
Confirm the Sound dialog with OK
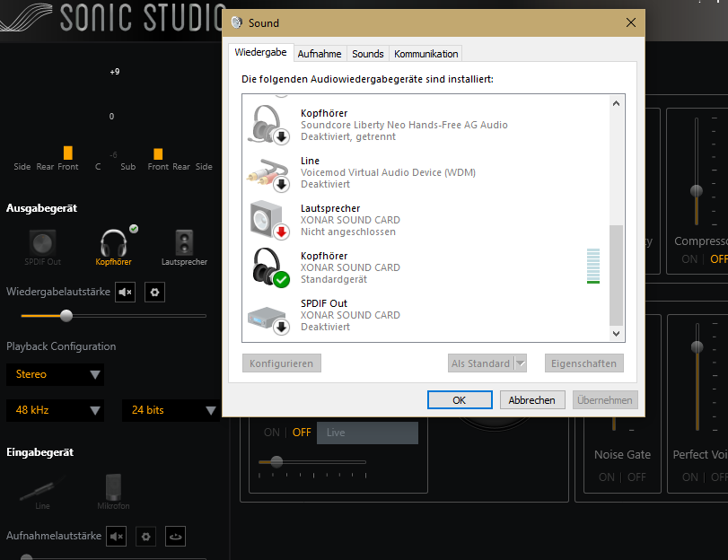click(460, 400)
